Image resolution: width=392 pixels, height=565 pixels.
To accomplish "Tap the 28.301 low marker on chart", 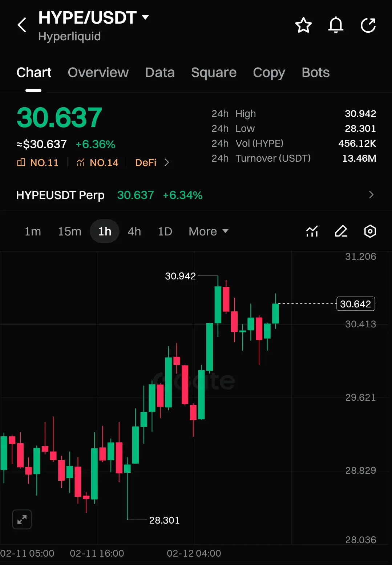I will pyautogui.click(x=165, y=520).
